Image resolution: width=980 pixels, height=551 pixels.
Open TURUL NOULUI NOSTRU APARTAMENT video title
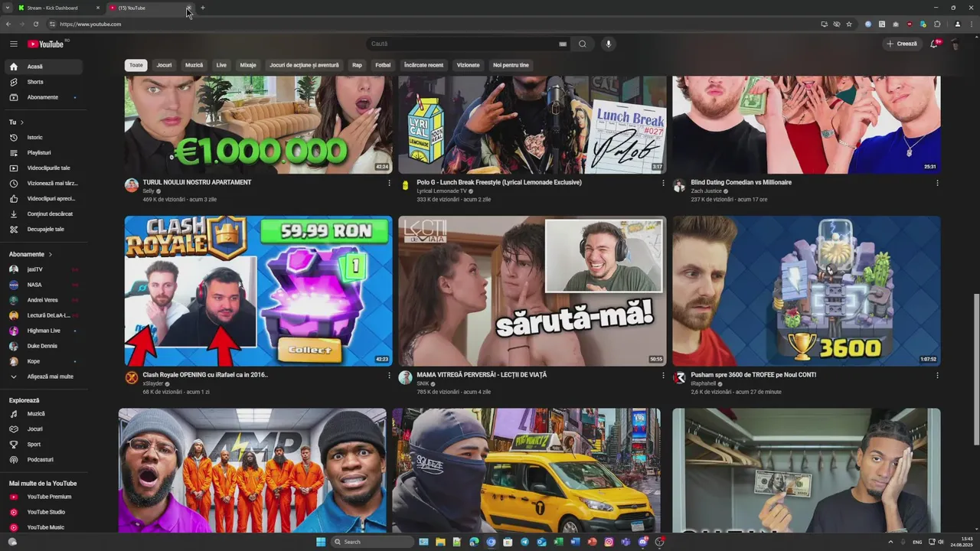click(197, 182)
